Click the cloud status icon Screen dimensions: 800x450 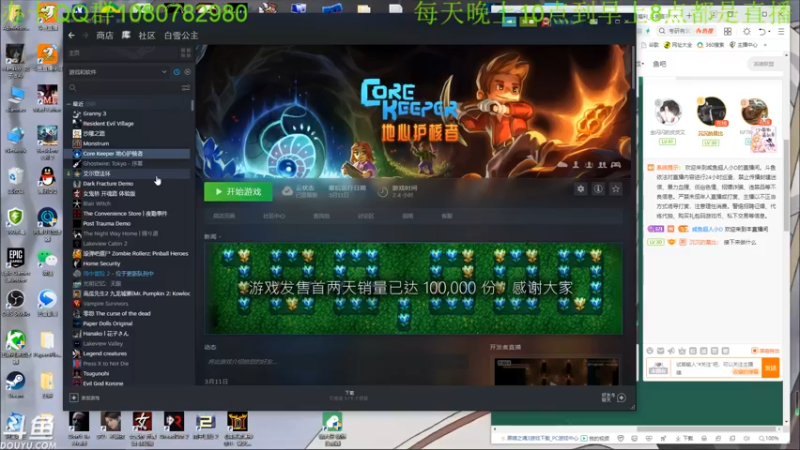coord(287,191)
